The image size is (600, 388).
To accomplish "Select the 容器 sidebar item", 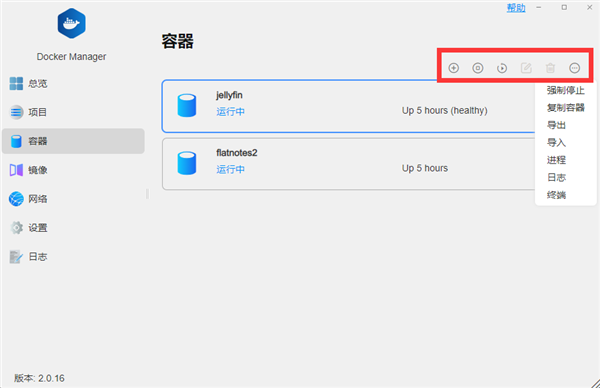I will [x=73, y=141].
